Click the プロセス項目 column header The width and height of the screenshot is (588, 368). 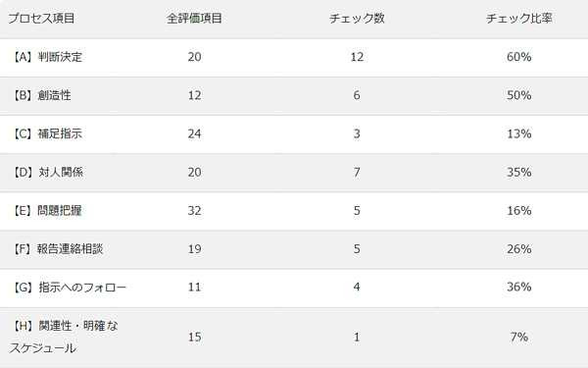click(41, 19)
